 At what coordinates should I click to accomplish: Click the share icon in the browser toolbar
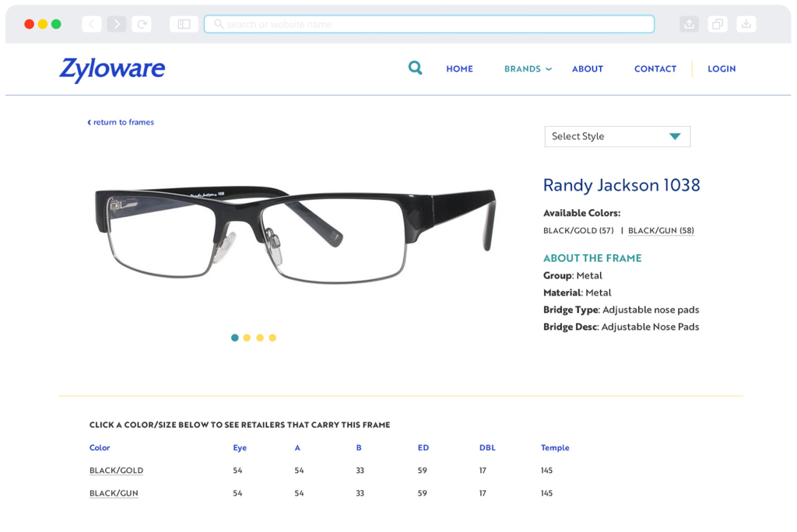click(689, 24)
